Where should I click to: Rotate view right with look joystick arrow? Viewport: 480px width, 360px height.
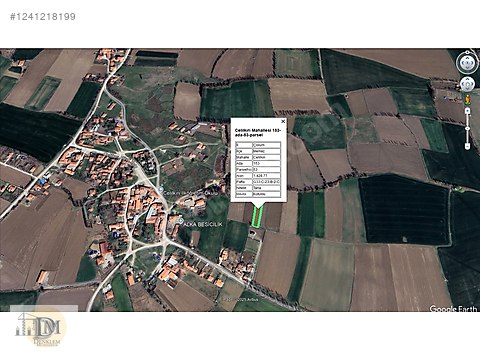[472, 62]
